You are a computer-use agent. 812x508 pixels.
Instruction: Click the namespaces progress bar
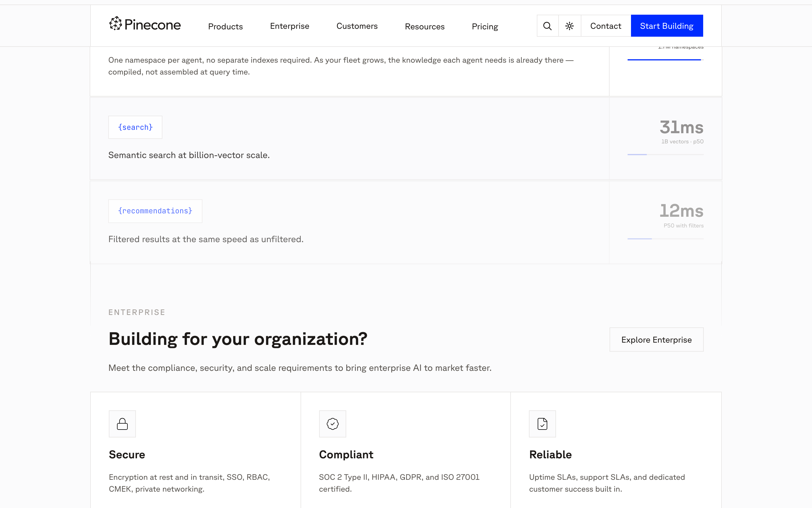point(665,60)
